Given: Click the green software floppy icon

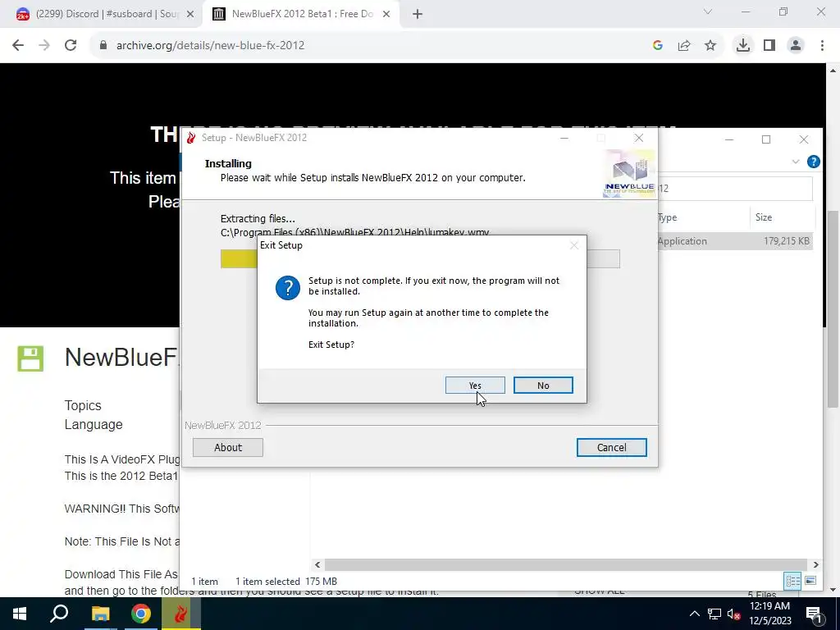Looking at the screenshot, I should (30, 358).
